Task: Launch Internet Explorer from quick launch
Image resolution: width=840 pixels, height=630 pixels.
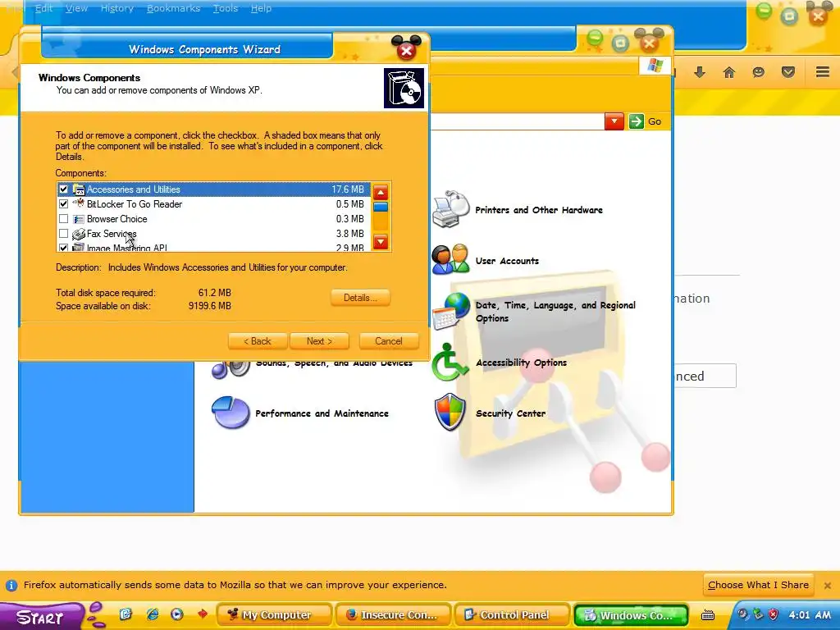Action: (x=152, y=614)
